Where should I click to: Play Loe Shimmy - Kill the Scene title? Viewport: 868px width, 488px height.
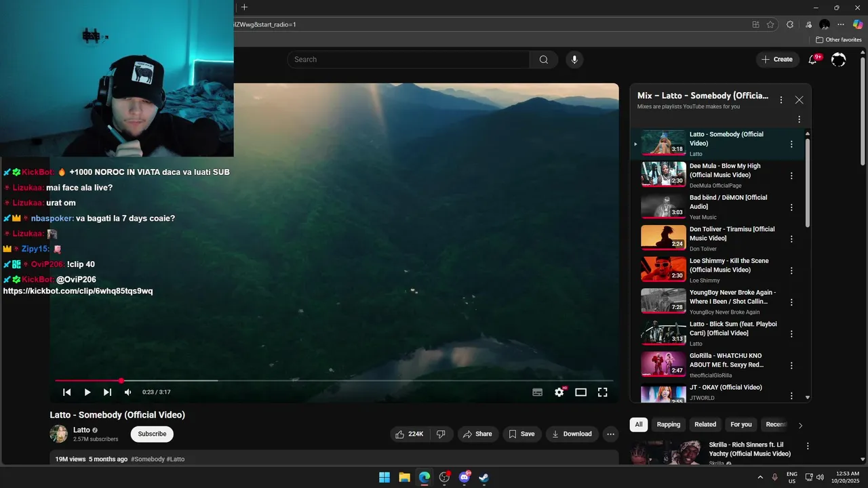[729, 265]
